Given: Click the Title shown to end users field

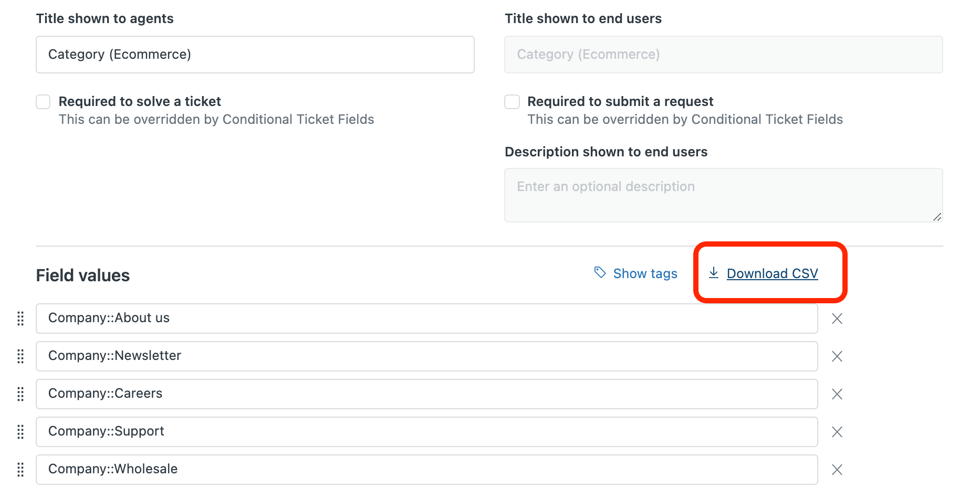Looking at the screenshot, I should [x=723, y=55].
